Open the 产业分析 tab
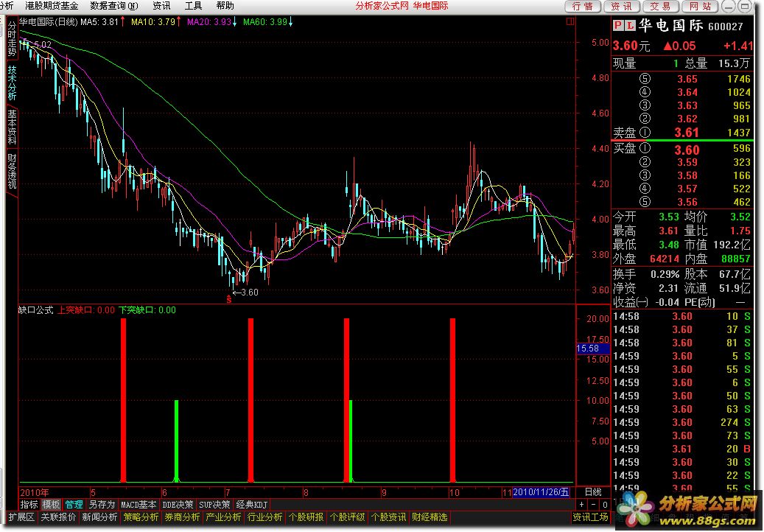 [x=224, y=517]
